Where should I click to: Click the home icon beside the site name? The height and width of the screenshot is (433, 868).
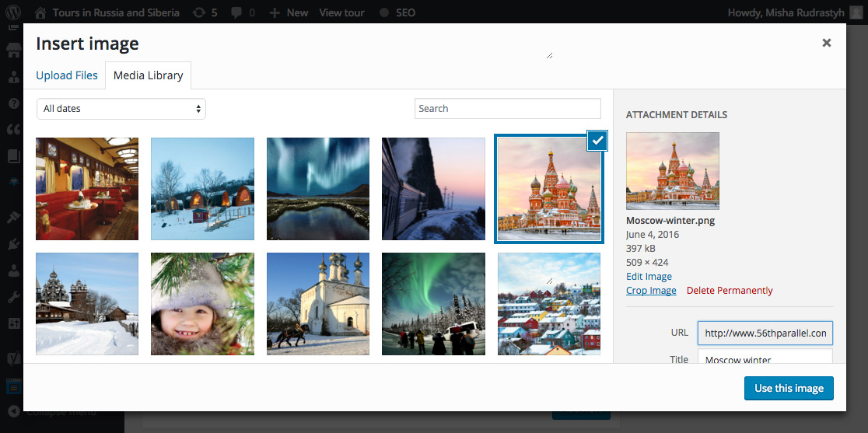point(40,12)
